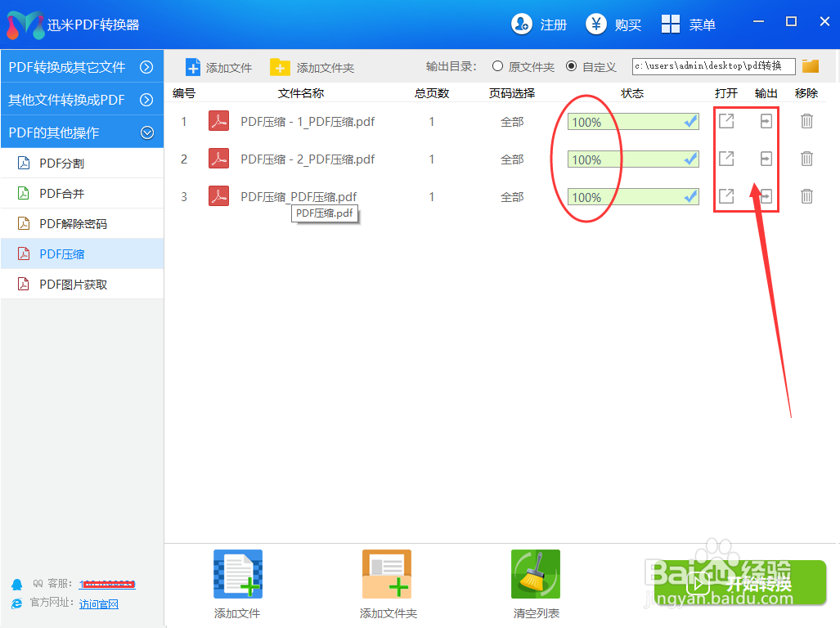
Task: Click the 添加文件 toolbar plus icon
Action: [x=193, y=67]
